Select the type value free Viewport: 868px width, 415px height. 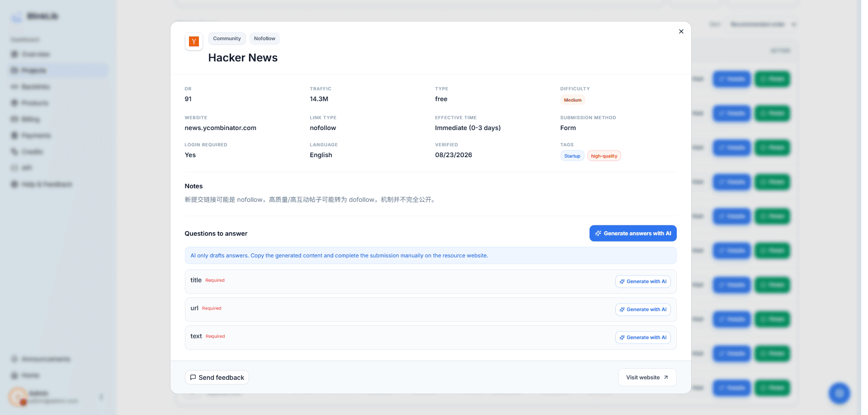click(x=441, y=99)
